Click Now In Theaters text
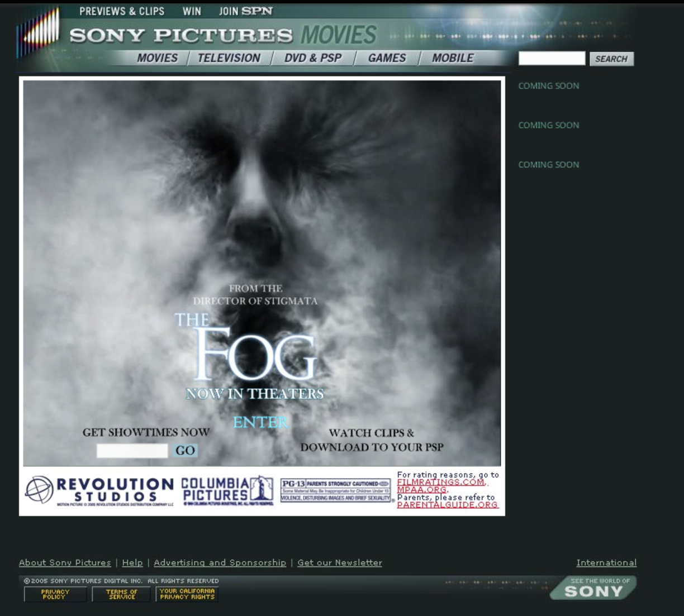 255,394
